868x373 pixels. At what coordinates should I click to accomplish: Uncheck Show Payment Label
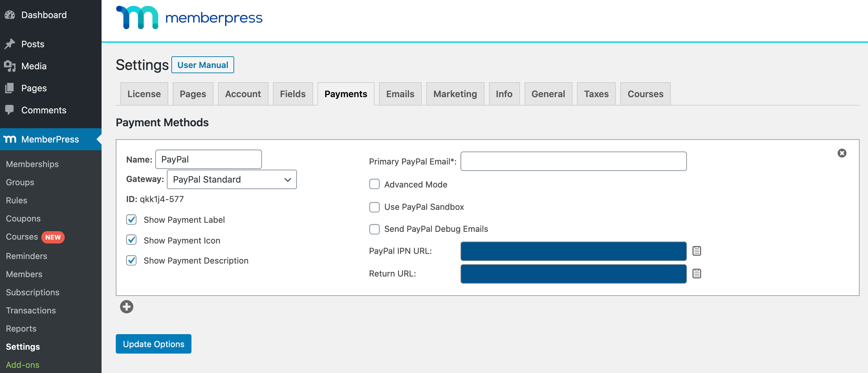(x=131, y=220)
